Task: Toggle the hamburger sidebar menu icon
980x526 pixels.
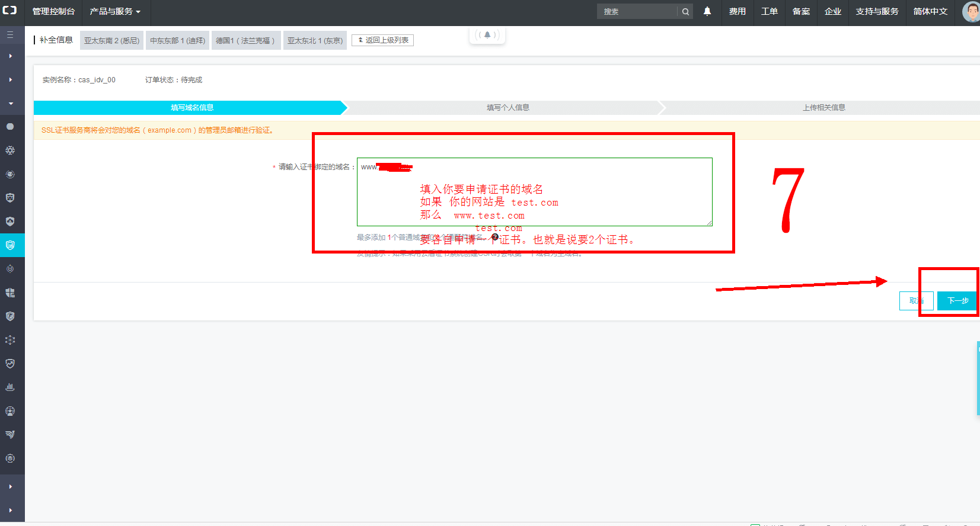Action: coord(10,35)
